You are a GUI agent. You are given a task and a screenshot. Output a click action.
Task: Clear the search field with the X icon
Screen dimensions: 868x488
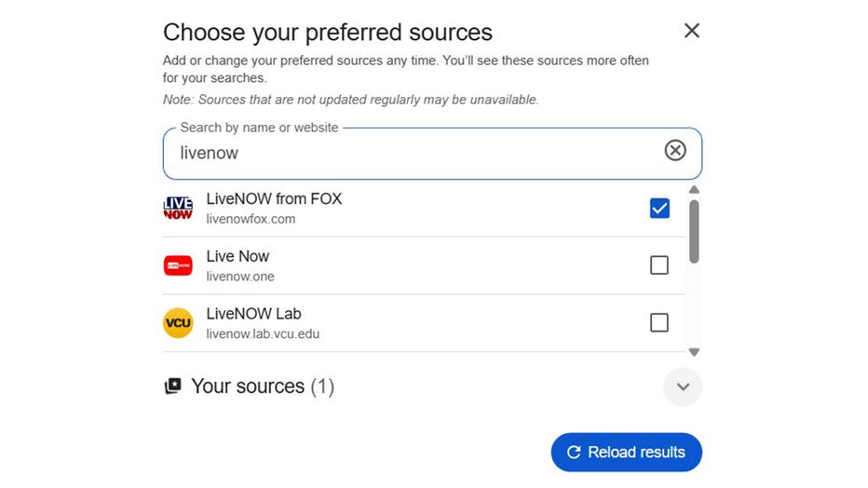point(675,150)
